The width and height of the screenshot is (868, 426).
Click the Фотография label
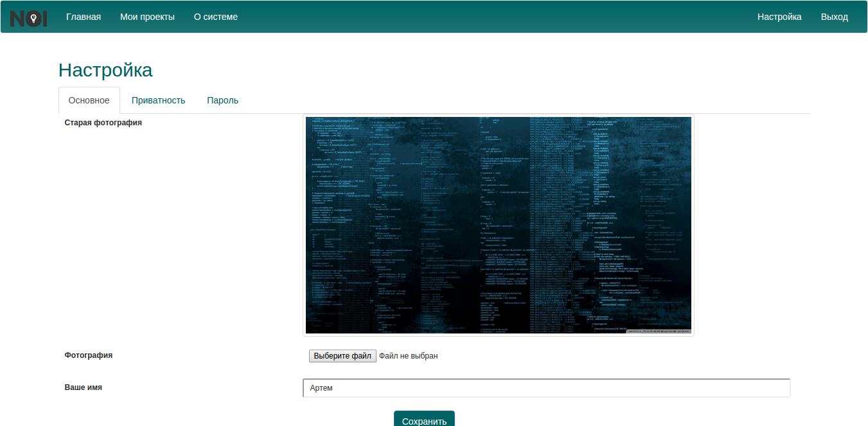tap(89, 355)
